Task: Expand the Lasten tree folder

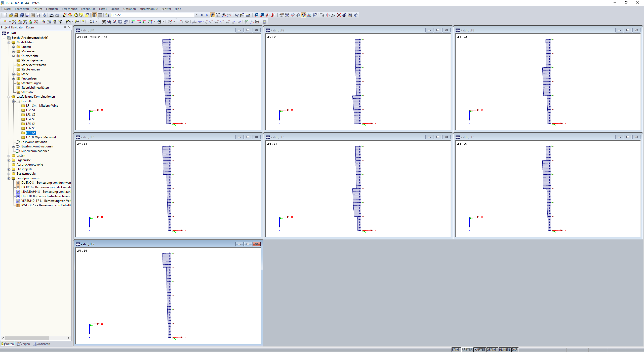Action: click(x=9, y=156)
